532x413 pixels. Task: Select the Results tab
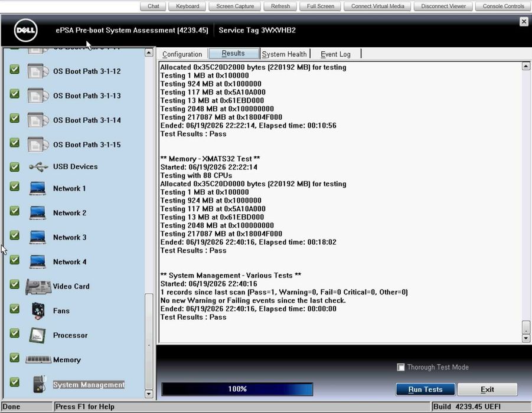[233, 54]
